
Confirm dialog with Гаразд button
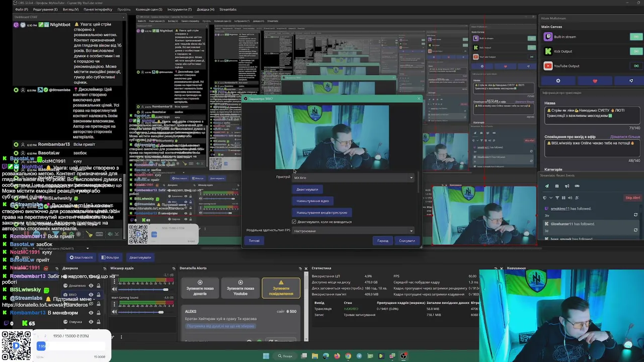click(383, 241)
